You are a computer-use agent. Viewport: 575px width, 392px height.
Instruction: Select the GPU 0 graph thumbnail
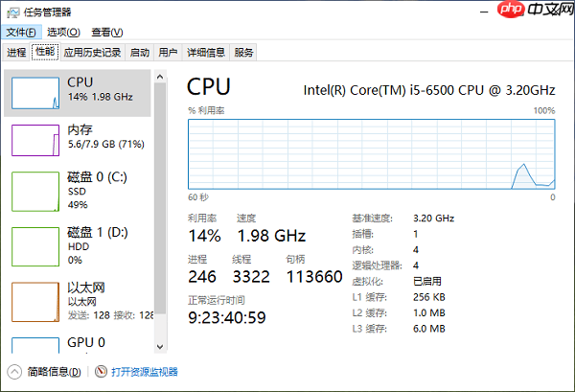tap(35, 346)
